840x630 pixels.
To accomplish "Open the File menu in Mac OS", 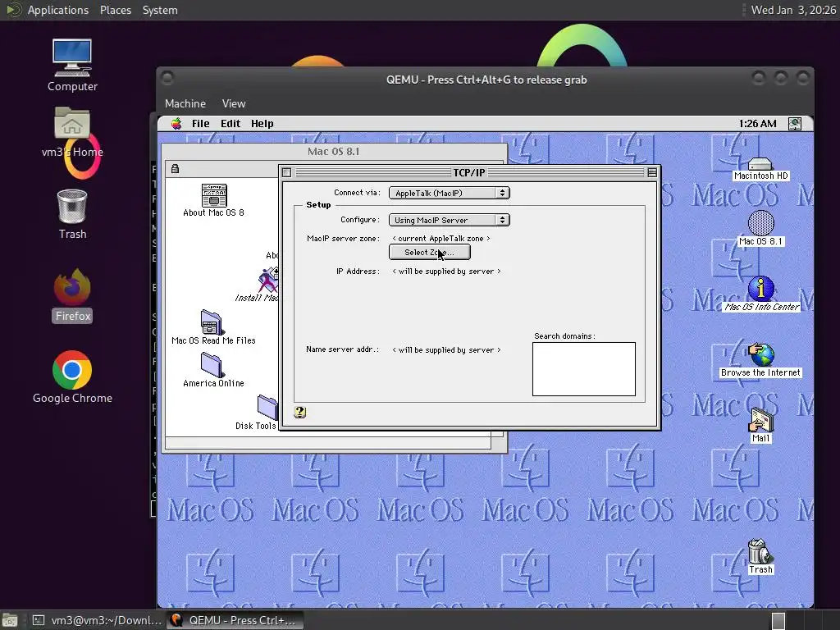I will 200,124.
